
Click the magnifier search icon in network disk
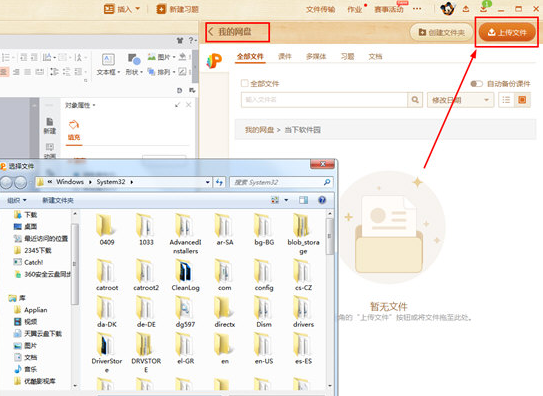coord(415,100)
